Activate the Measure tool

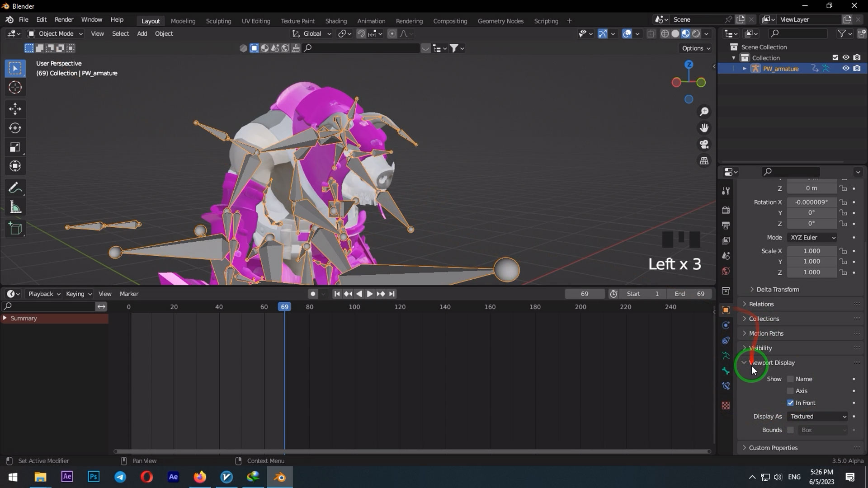[x=15, y=206]
